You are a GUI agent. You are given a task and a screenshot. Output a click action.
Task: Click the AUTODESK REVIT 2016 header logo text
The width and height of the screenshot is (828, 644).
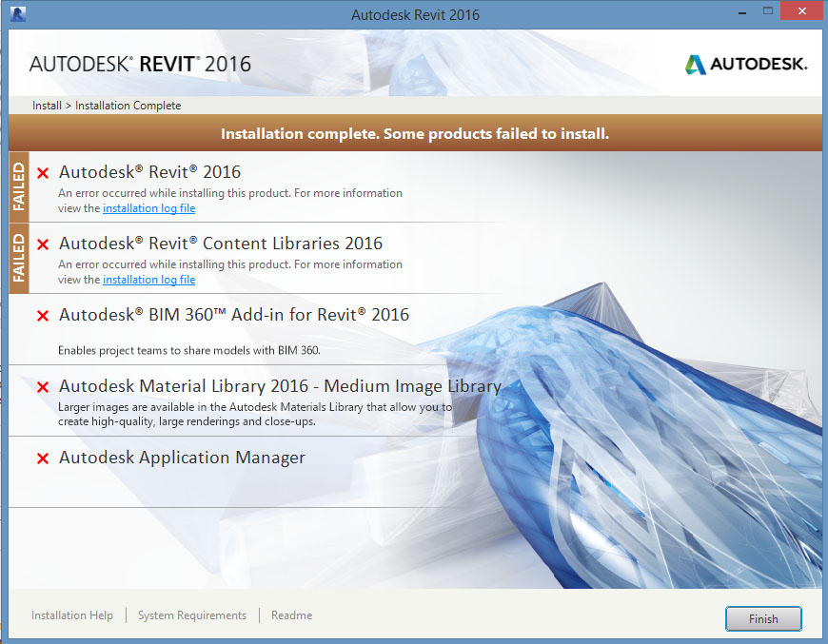[x=140, y=64]
